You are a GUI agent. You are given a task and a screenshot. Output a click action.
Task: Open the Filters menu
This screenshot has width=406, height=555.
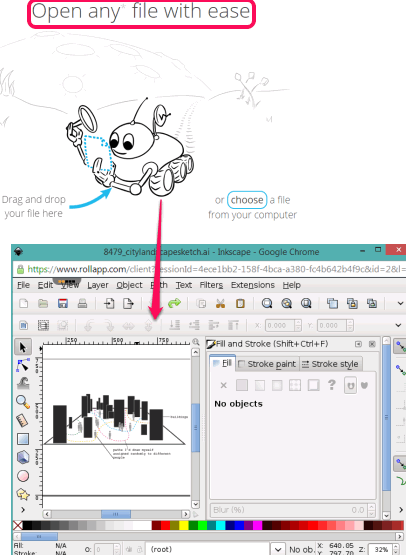tap(211, 285)
